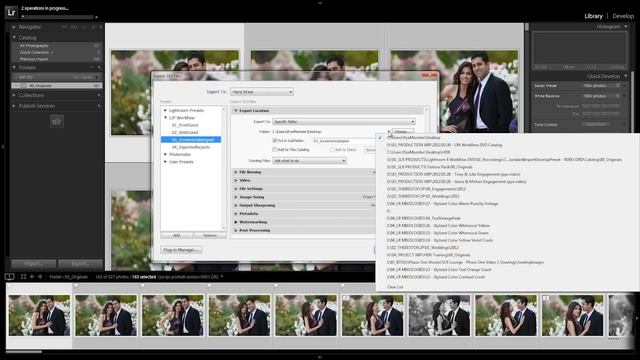
Task: Choose LR4 Workflow DVD Catalog recent folder
Action: point(444,145)
